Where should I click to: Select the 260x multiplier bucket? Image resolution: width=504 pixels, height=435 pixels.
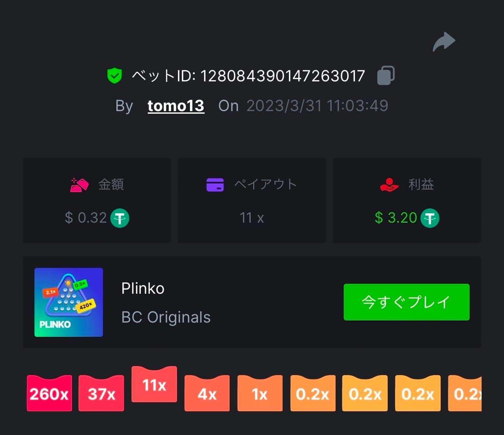[49, 393]
